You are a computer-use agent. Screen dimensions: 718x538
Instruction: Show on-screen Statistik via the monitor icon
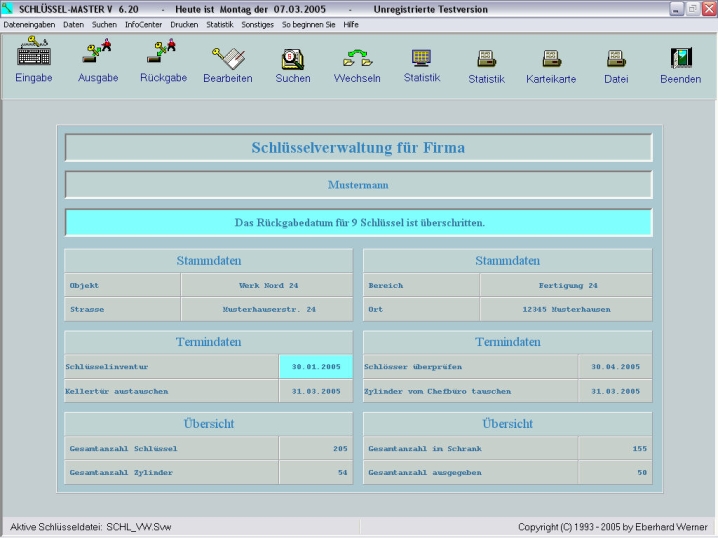click(421, 58)
